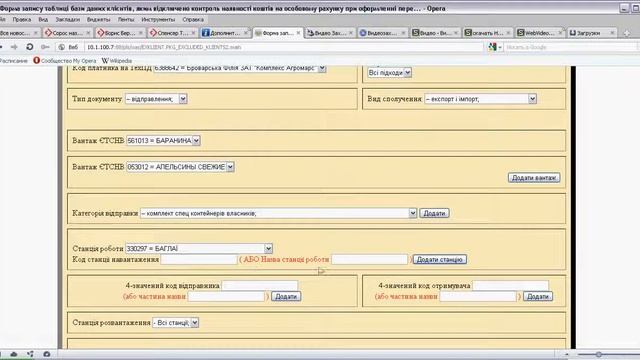Click Opera Link cloud icon in status bar

pyautogui.click(x=13, y=354)
